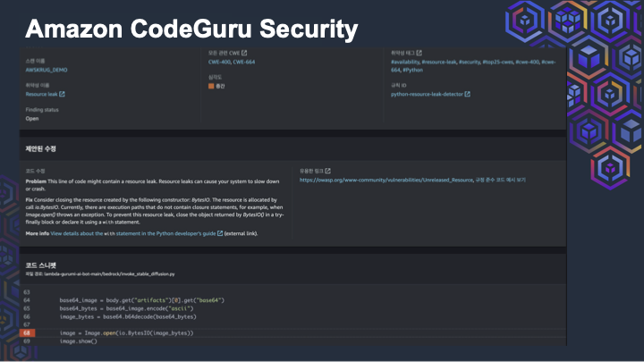Click the Finding status value Open
Image resolution: width=644 pixels, height=362 pixels.
(x=32, y=119)
